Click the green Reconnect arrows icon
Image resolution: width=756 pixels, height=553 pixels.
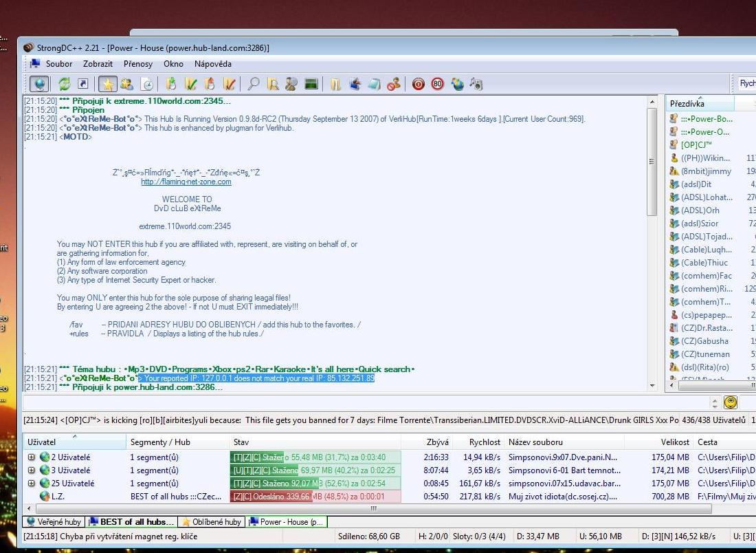pos(64,84)
